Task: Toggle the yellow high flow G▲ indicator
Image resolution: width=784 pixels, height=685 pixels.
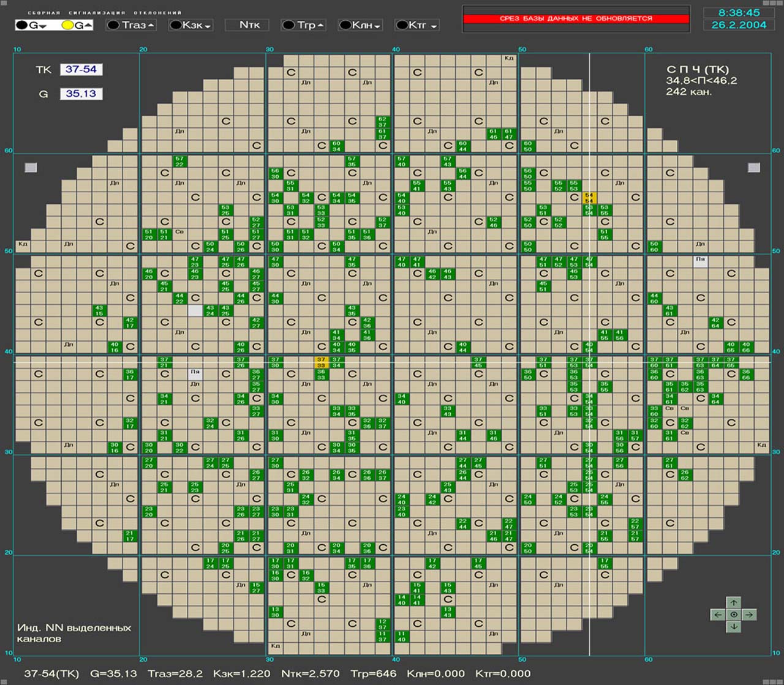Action: point(77,25)
